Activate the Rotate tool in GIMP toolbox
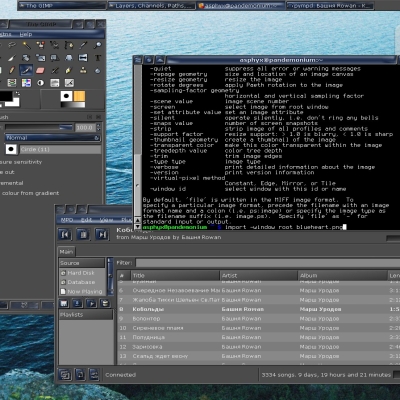Image resolution: width=400 pixels, height=400 pixels. click(26, 58)
